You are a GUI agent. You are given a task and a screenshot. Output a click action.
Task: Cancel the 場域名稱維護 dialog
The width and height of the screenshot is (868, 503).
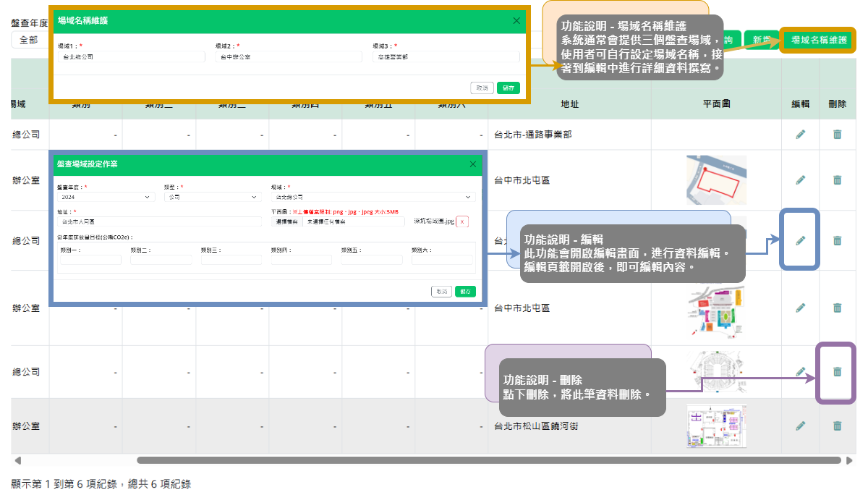tap(482, 88)
